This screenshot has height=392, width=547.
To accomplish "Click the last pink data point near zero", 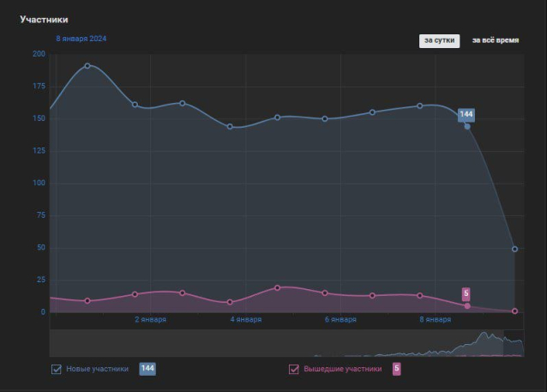I will pos(514,311).
